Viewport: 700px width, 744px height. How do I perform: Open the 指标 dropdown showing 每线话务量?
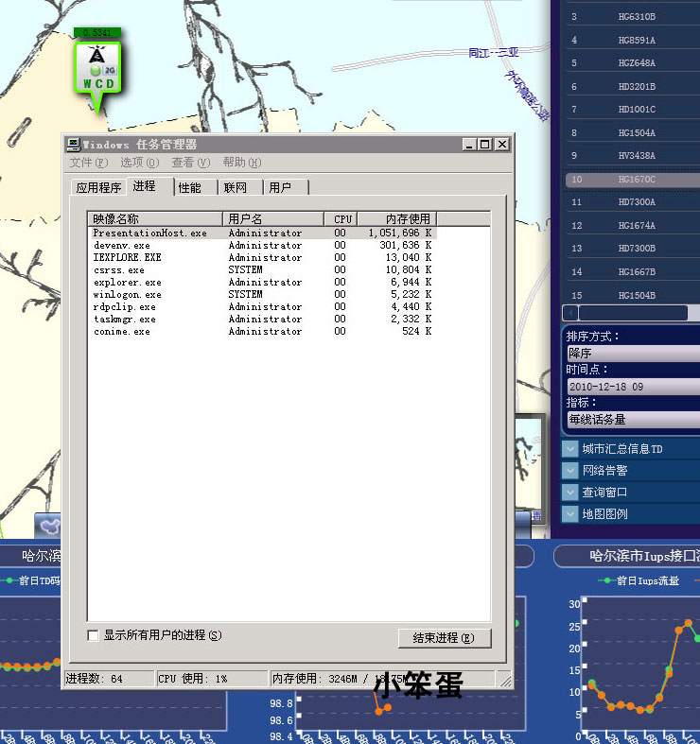pyautogui.click(x=634, y=420)
